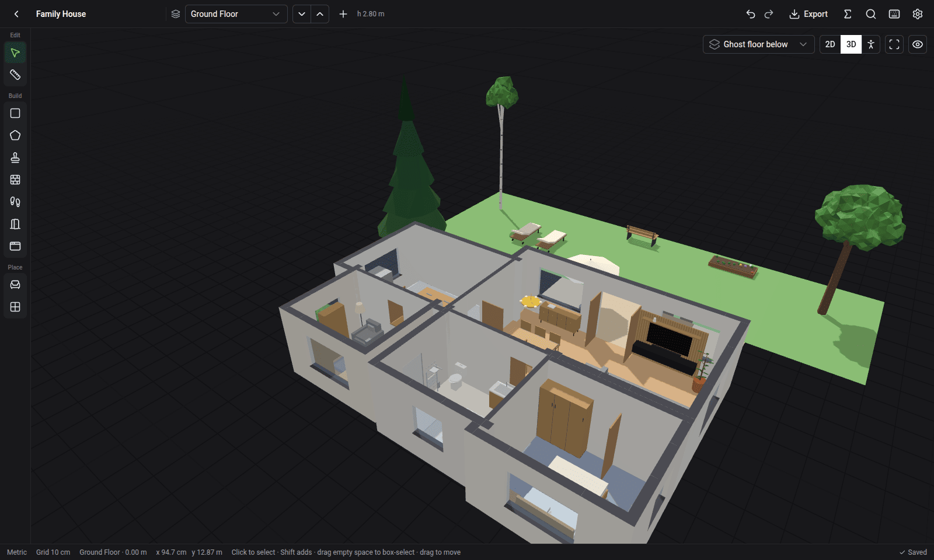This screenshot has height=560, width=934.
Task: Click Ground Floor · 0.00 m status text
Action: click(x=113, y=552)
